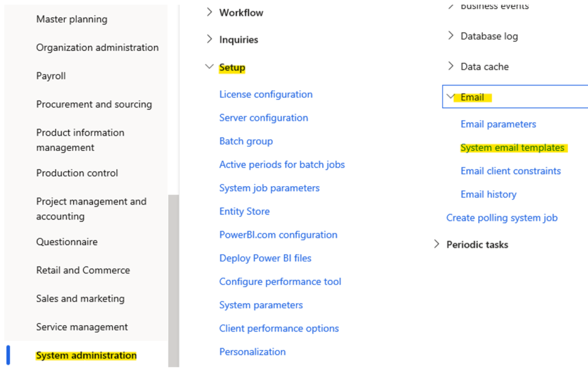588x371 pixels.
Task: Select the Retail and Commerce module
Action: [83, 270]
